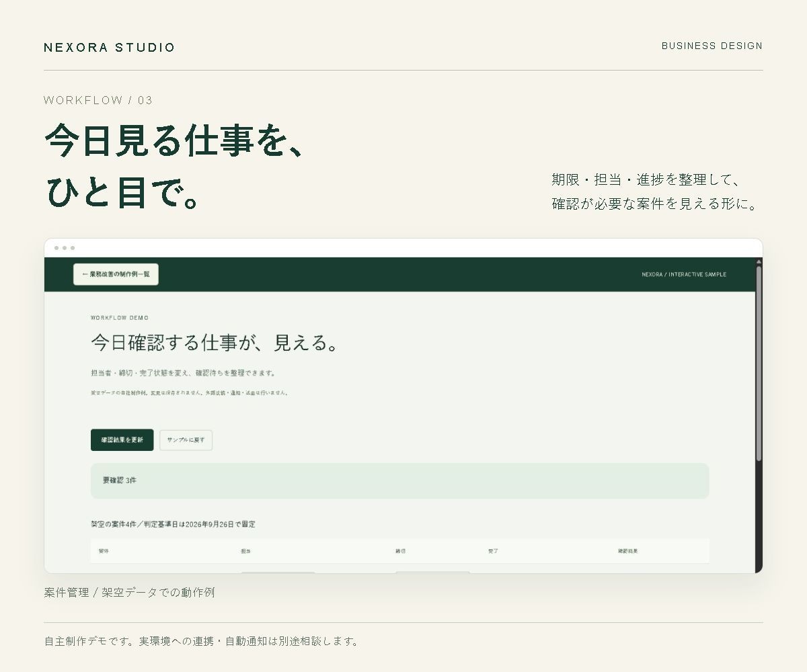Viewport: 807px width, 672px height.
Task: Click the 確認結果を更新 button
Action: pyautogui.click(x=122, y=440)
